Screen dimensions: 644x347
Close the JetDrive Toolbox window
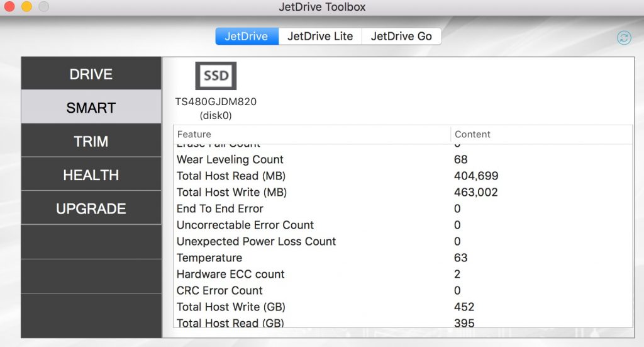(x=9, y=6)
